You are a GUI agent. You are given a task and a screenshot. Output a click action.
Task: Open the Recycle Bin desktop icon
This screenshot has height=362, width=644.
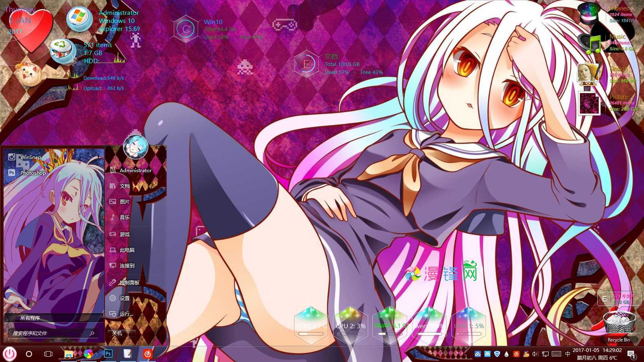pos(619,325)
